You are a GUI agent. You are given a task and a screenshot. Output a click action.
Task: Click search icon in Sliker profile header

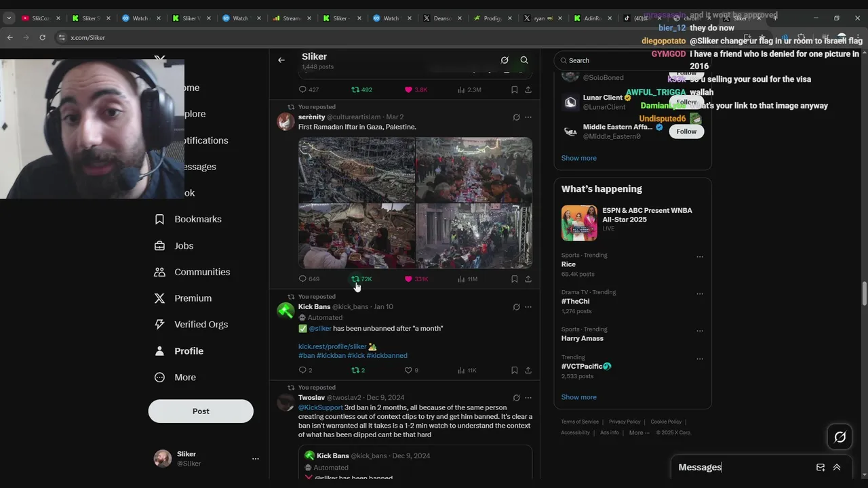[x=524, y=60]
